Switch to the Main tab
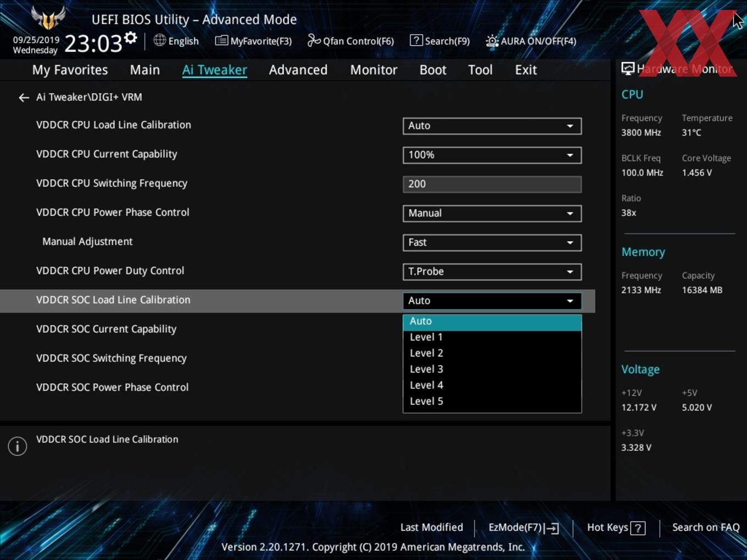The image size is (747, 560). tap(145, 70)
